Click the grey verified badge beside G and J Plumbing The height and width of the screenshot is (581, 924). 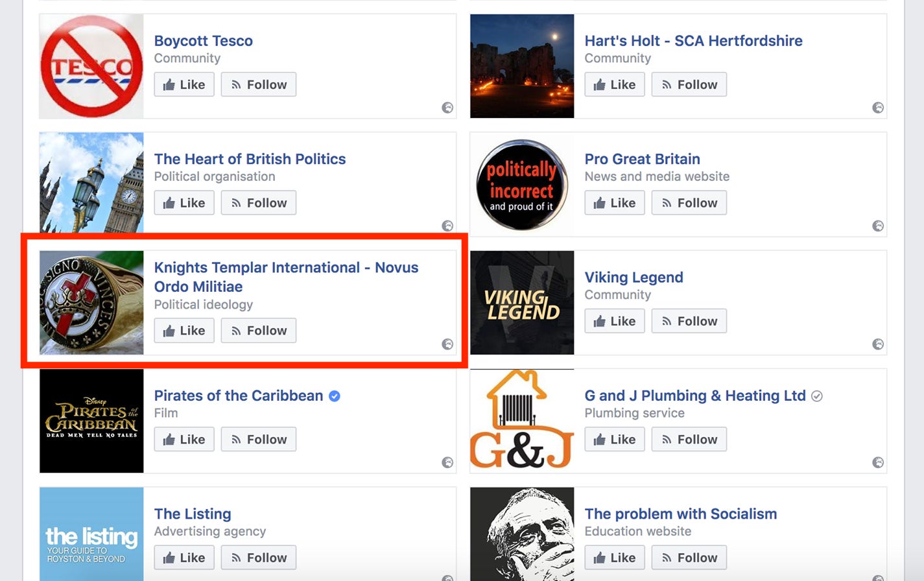coord(817,396)
